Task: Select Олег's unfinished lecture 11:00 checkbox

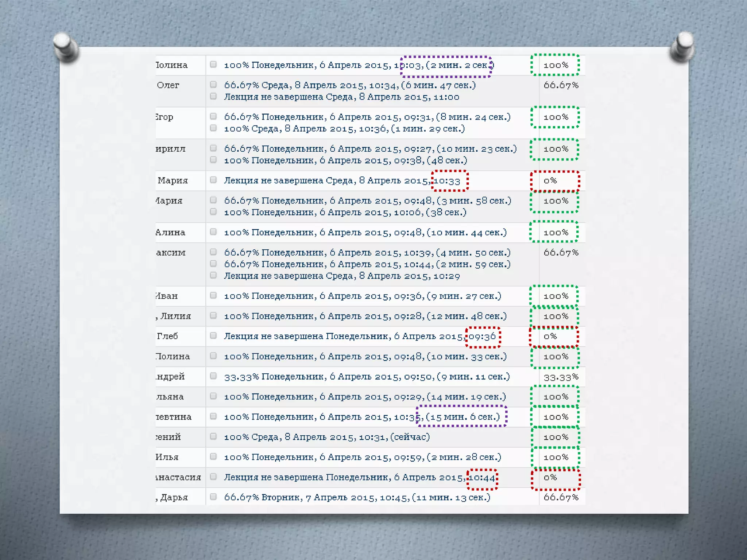Action: 213,96
